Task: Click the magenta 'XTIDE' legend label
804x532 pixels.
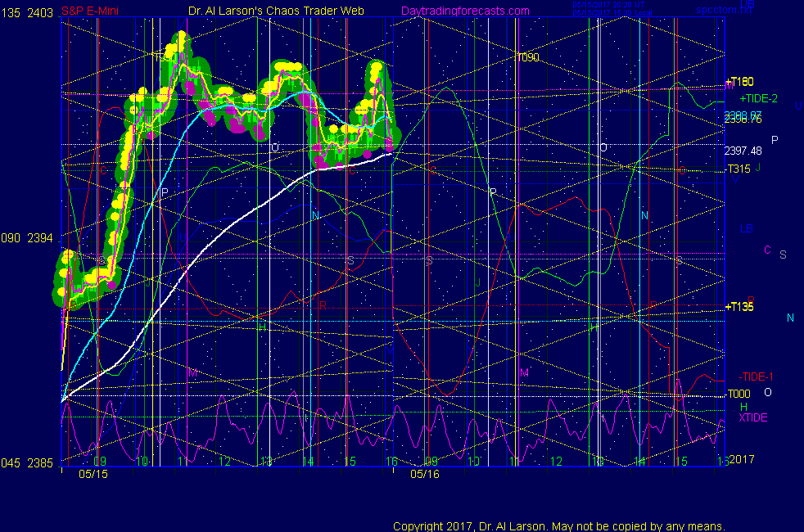Action: [x=753, y=418]
